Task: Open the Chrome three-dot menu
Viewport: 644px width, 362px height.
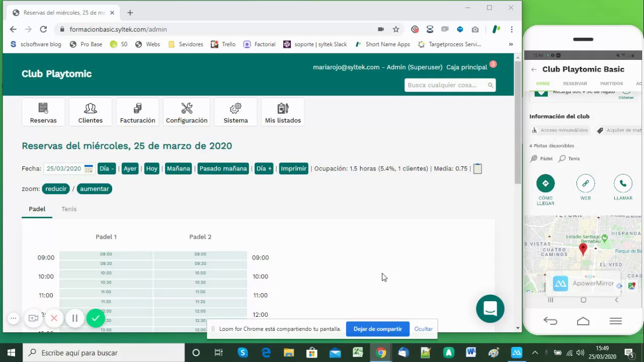Action: pos(512,30)
